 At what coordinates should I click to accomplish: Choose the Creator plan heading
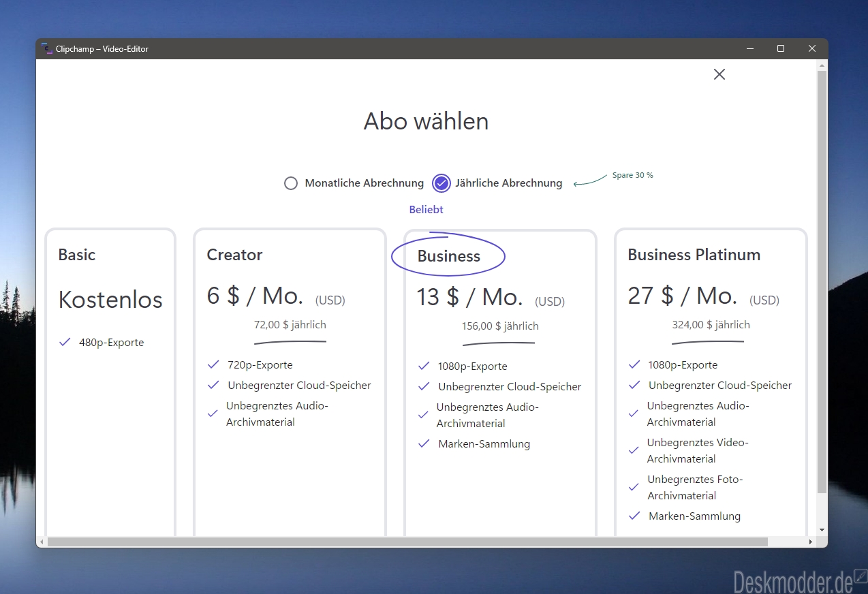click(234, 255)
